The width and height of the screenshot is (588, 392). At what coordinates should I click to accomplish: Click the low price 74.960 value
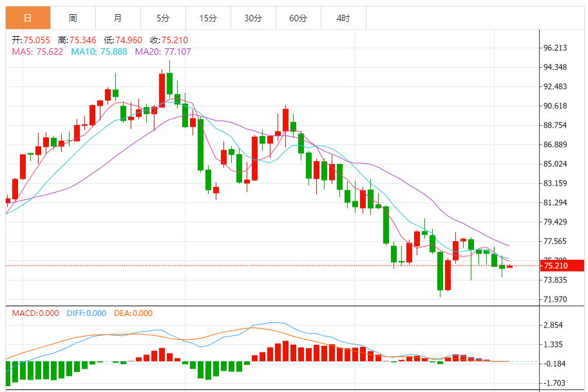(129, 40)
